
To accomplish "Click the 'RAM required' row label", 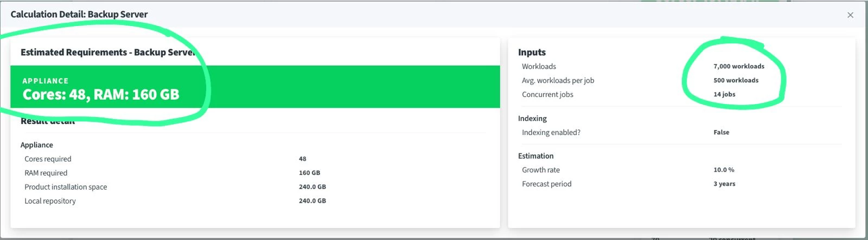I will [46, 173].
